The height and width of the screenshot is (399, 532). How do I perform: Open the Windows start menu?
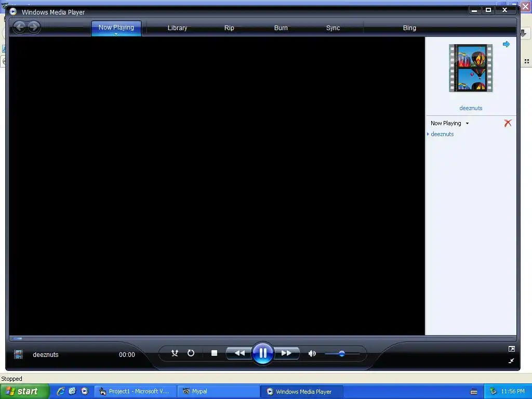pos(24,391)
